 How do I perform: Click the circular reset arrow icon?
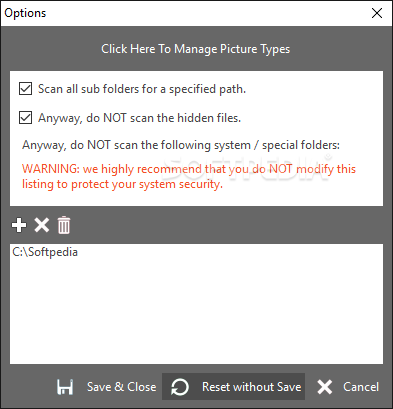(180, 387)
